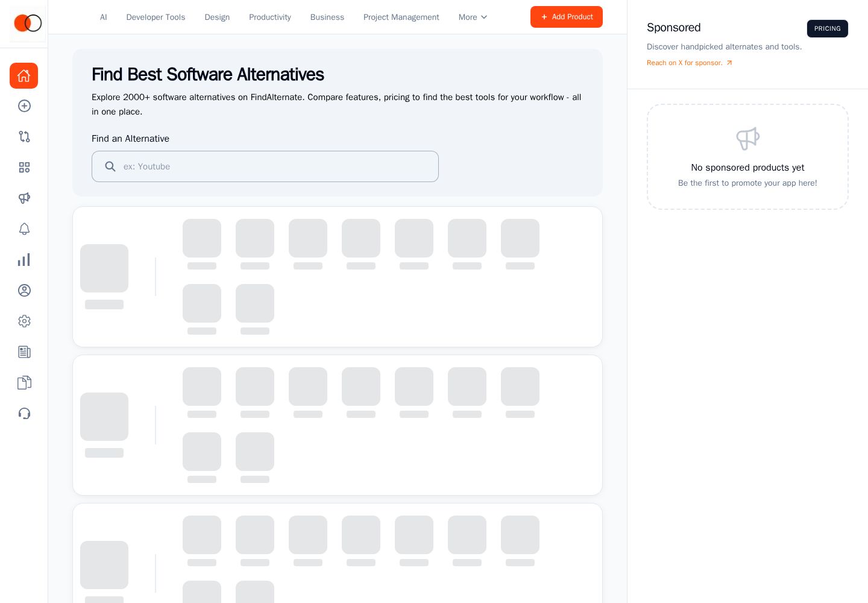Open the user profile circle icon
Image resolution: width=868 pixels, height=603 pixels.
coord(24,291)
